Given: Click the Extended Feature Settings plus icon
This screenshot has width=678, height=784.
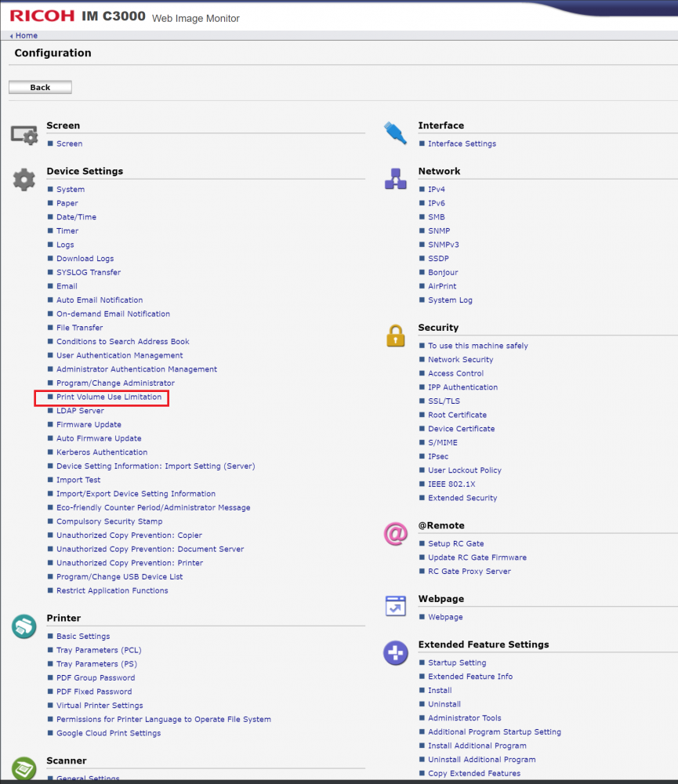Looking at the screenshot, I should click(395, 652).
